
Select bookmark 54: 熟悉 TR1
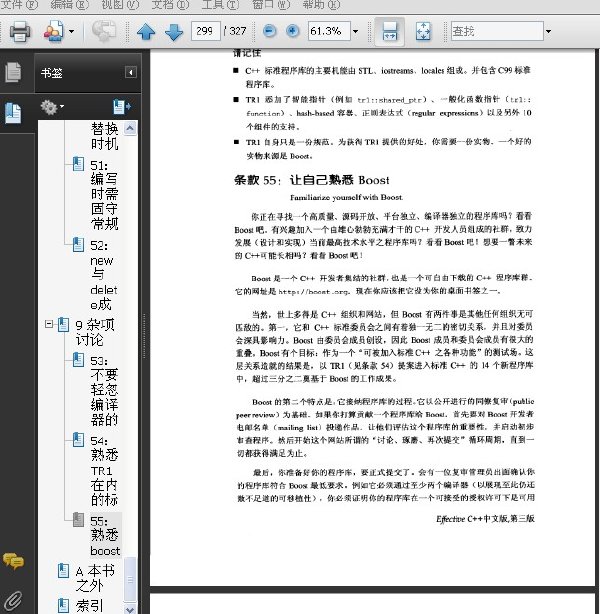point(104,470)
